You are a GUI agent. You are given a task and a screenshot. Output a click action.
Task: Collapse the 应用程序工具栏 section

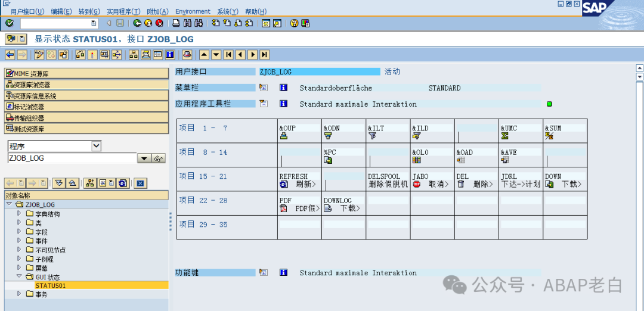click(264, 104)
